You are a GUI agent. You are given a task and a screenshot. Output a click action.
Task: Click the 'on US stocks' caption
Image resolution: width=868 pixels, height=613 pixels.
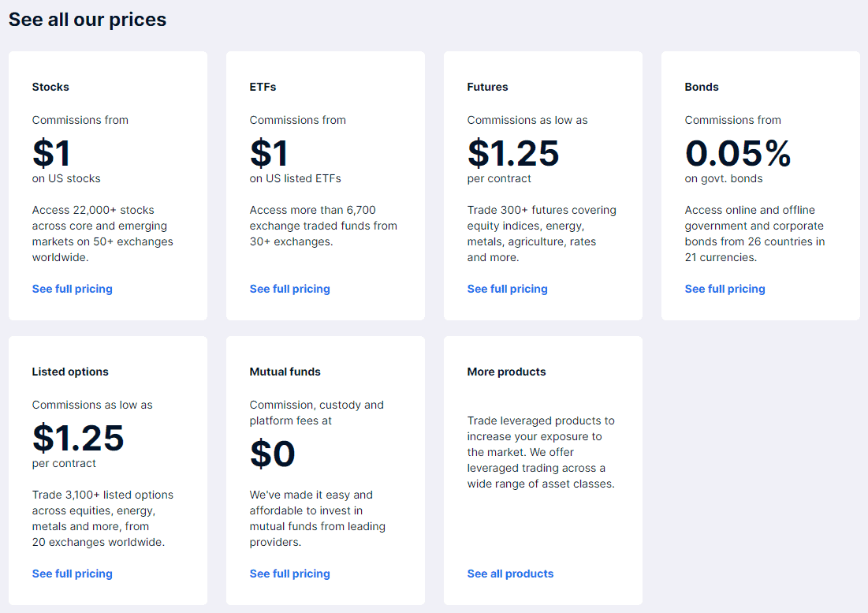pos(66,178)
